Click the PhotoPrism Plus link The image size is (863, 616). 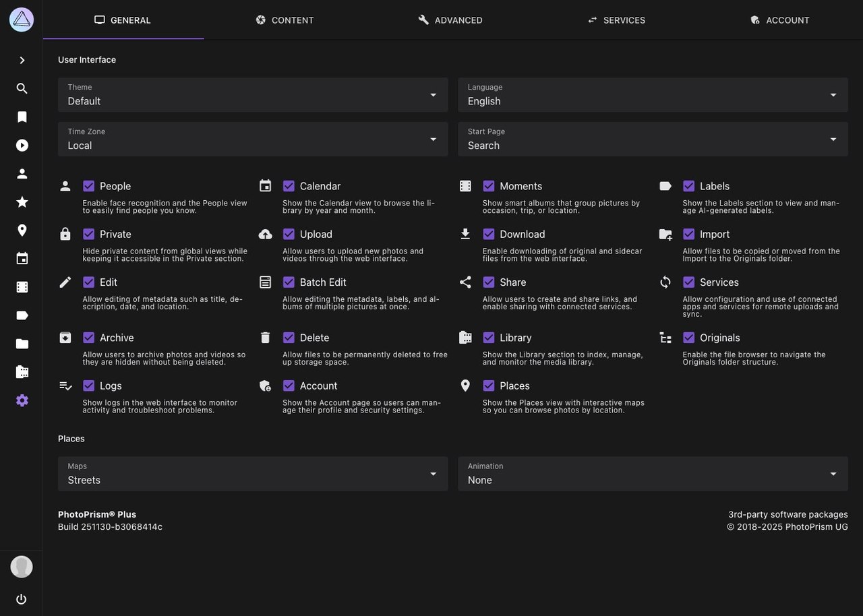[x=97, y=514]
